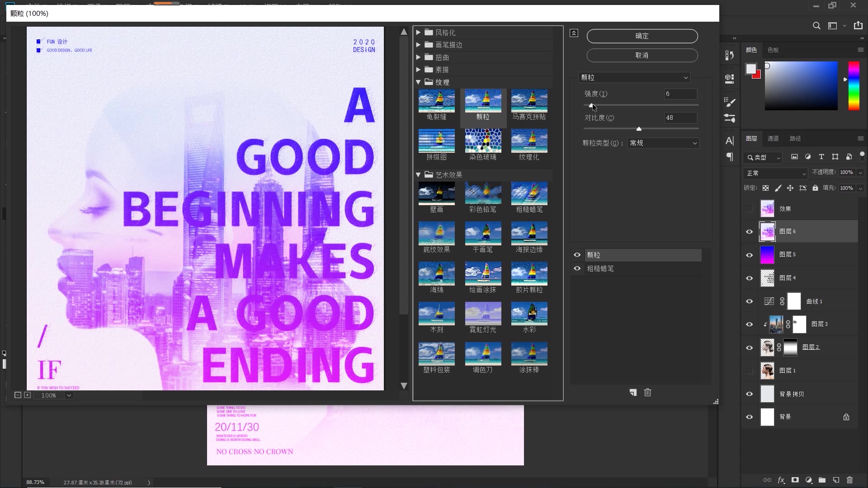Collapse the filter gallery thumbnails panel
The image size is (868, 488).
574,33
